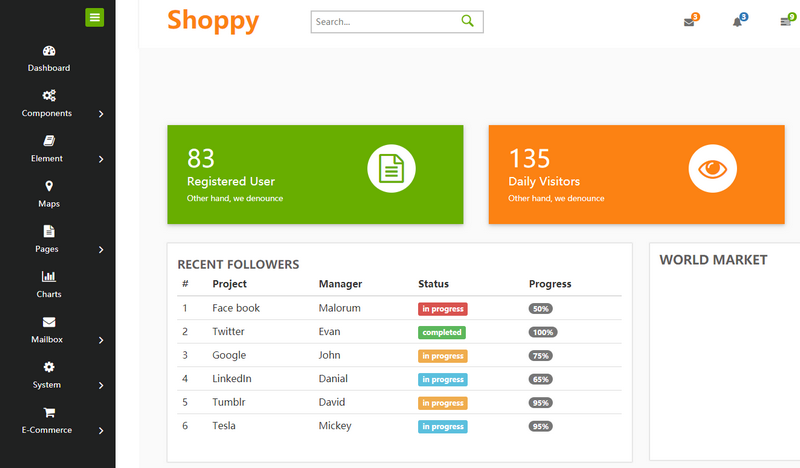Image resolution: width=800 pixels, height=468 pixels.
Task: Expand the E-Commerce submenu
Action: (101, 431)
